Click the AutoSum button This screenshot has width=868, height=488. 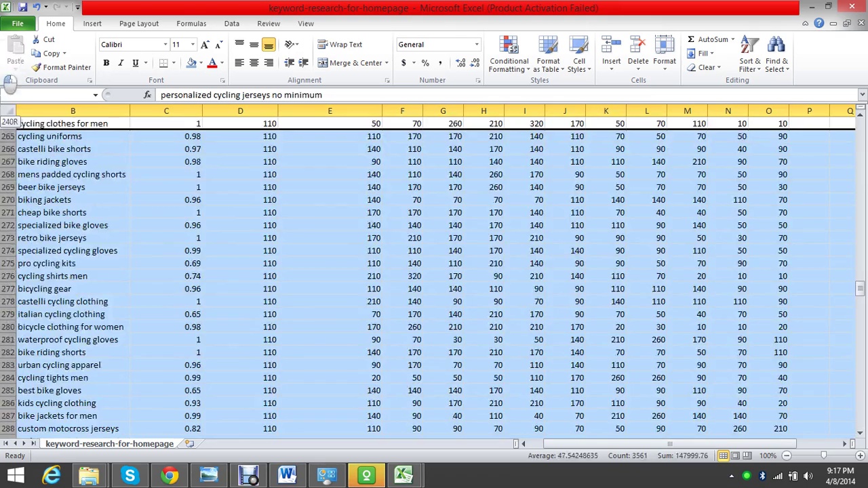708,39
